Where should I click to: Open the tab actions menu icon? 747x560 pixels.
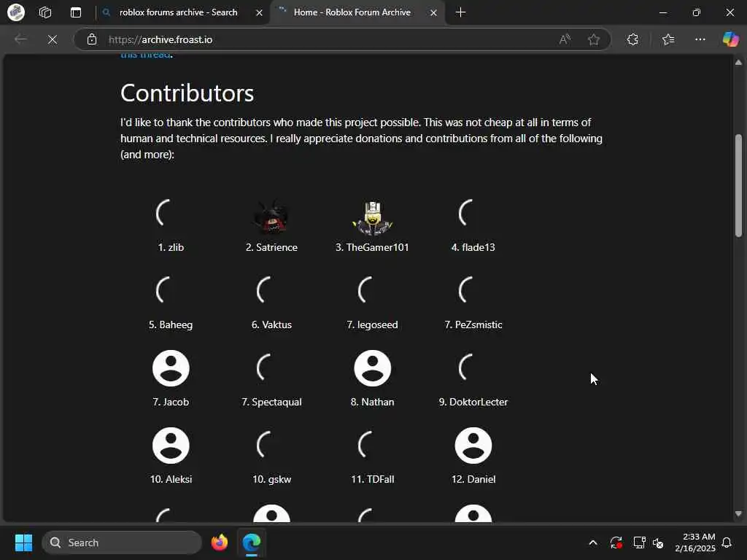click(x=76, y=12)
